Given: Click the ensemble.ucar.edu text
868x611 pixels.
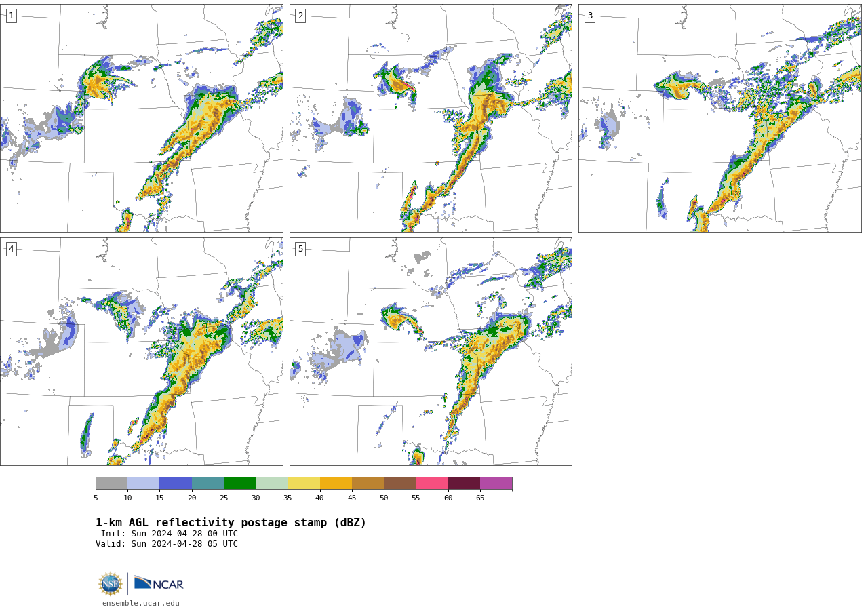Looking at the screenshot, I should point(141,603).
